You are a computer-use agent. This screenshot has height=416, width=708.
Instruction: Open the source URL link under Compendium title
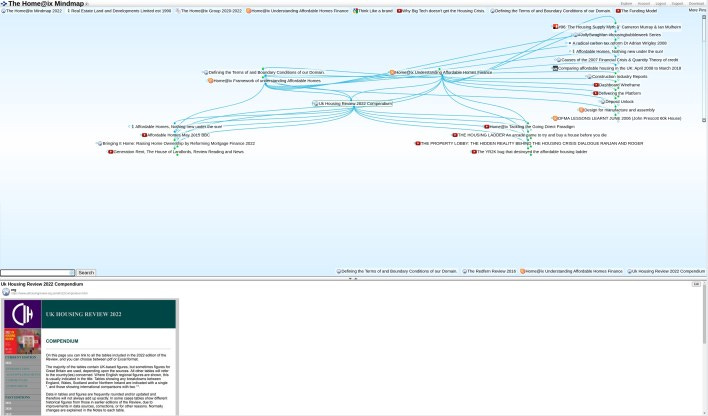(50, 294)
